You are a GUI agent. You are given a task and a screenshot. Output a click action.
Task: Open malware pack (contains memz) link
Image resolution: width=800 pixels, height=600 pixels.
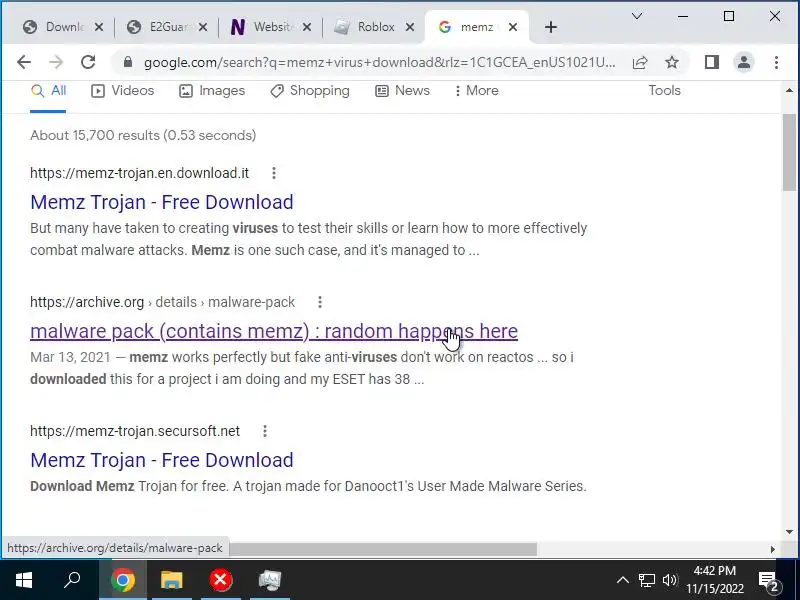coord(274,331)
